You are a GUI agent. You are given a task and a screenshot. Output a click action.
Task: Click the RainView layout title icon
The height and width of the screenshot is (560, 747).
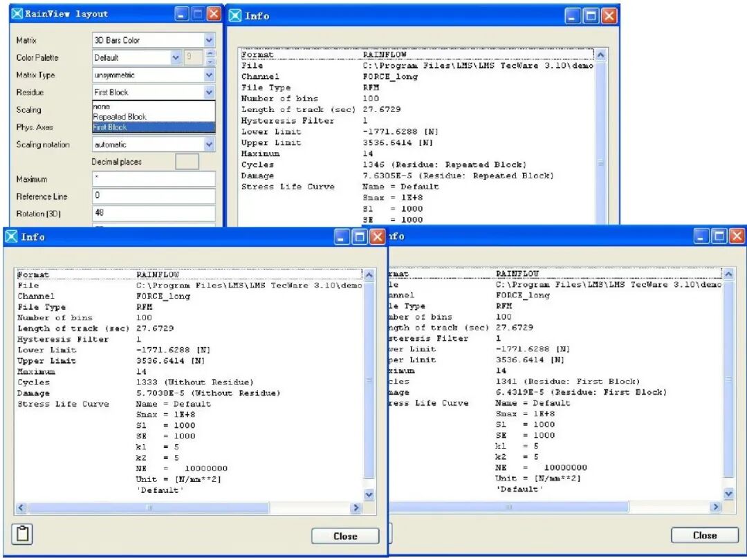(17, 14)
